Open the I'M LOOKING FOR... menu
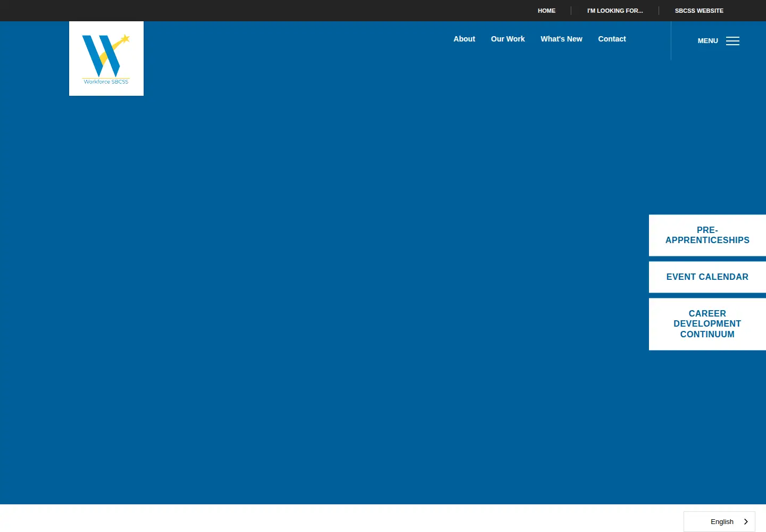The height and width of the screenshot is (532, 766). tap(615, 11)
